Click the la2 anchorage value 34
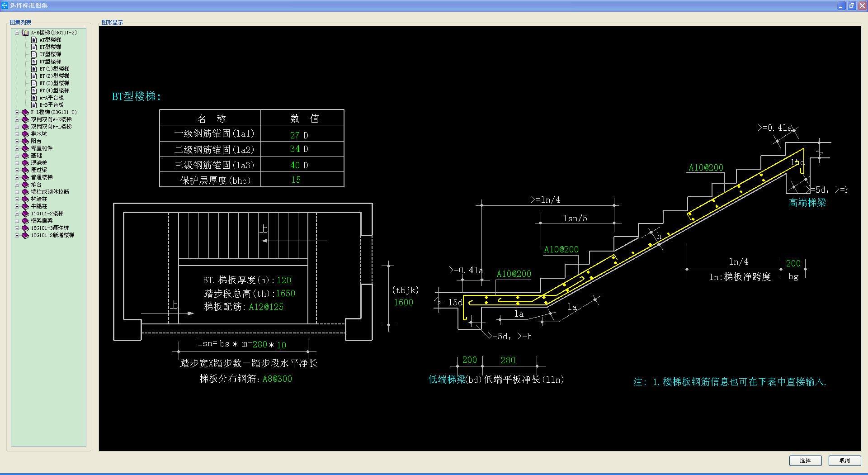Image resolution: width=868 pixels, height=475 pixels. tap(295, 149)
